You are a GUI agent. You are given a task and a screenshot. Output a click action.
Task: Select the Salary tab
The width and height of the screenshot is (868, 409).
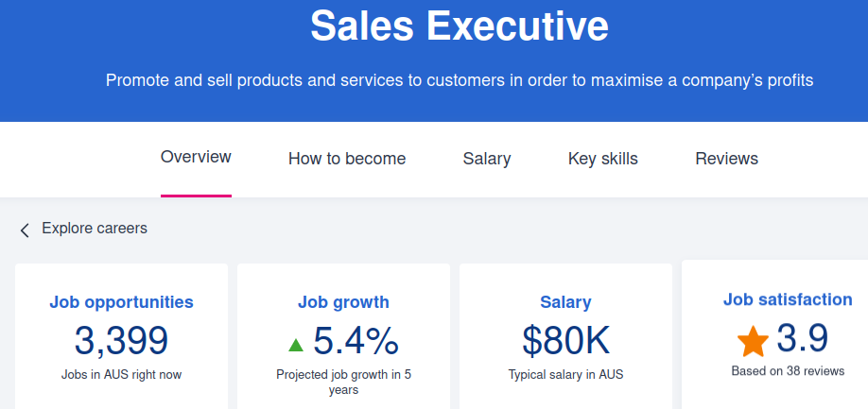click(x=487, y=160)
